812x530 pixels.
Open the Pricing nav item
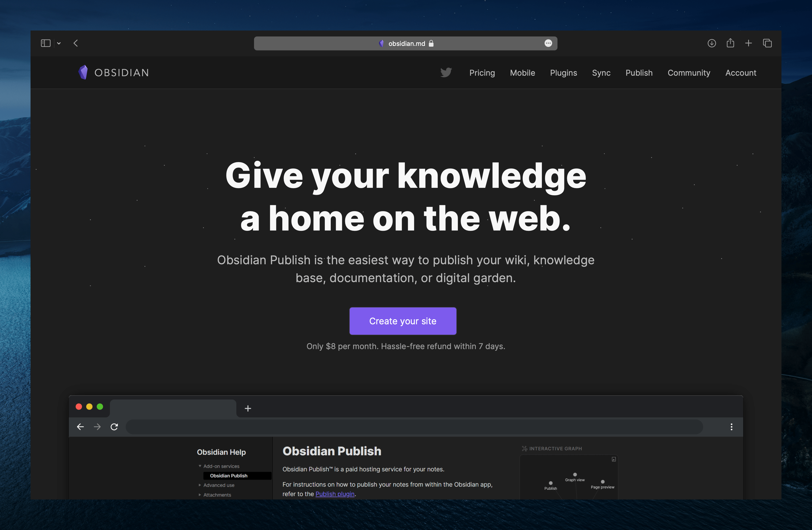[482, 73]
